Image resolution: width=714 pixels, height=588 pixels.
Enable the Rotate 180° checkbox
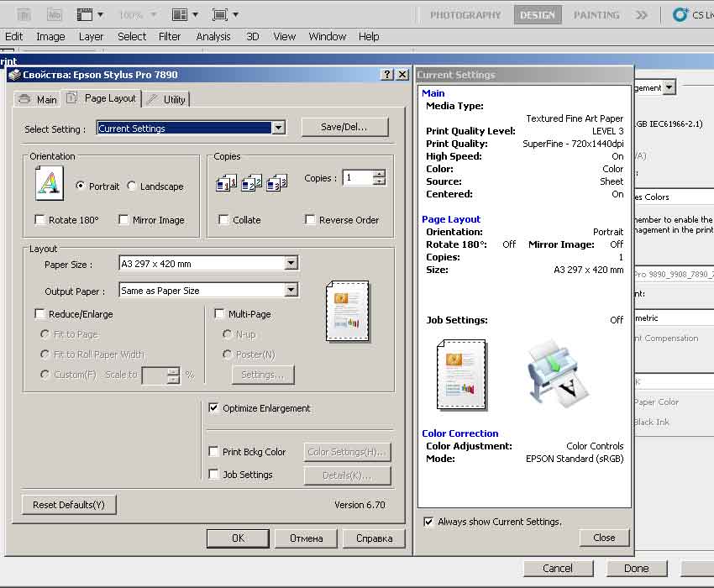[x=40, y=219]
